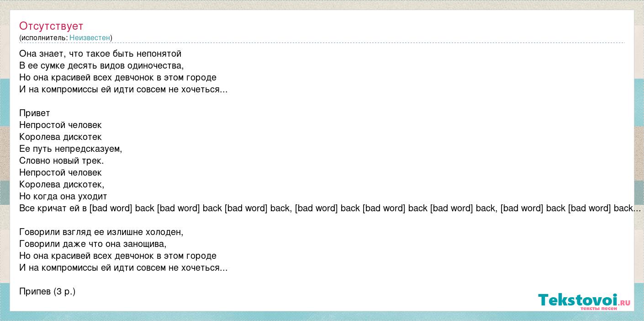Click the Tekstovoi.ru logo

point(584,302)
